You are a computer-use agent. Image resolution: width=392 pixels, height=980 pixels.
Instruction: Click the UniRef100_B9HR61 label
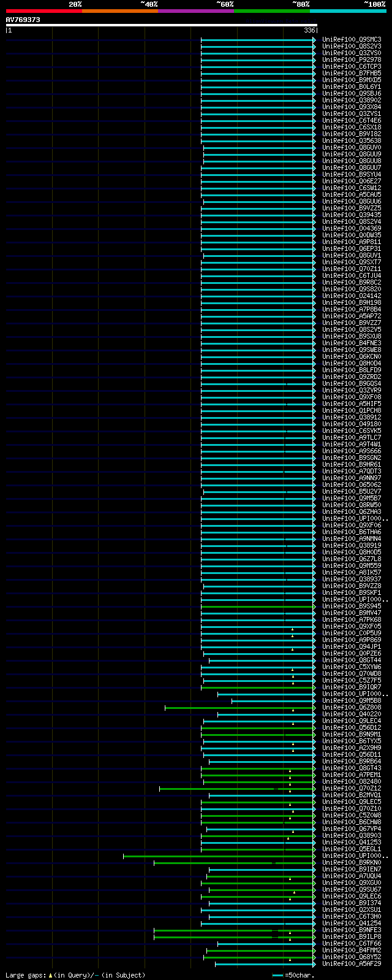coord(352,465)
